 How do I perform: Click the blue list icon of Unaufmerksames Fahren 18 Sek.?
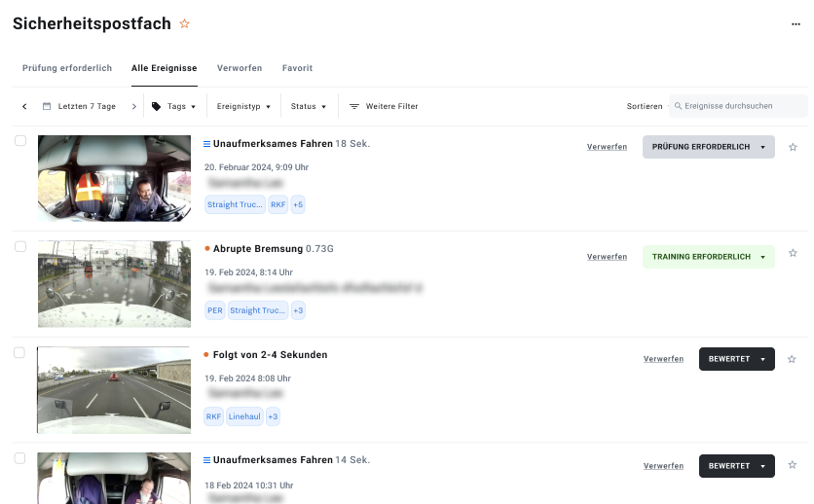206,144
